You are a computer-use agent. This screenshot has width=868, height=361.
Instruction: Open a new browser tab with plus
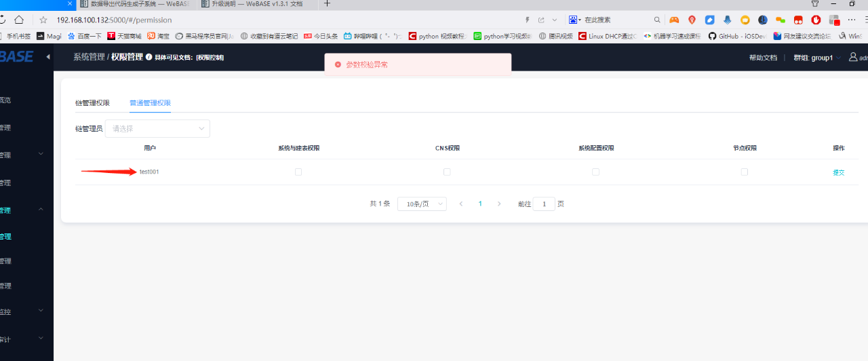pyautogui.click(x=327, y=3)
